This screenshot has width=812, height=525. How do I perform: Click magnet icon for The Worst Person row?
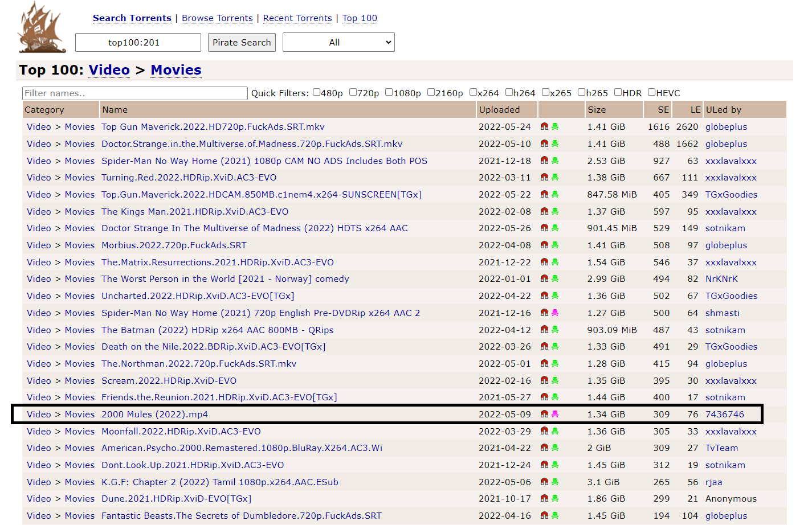click(544, 279)
